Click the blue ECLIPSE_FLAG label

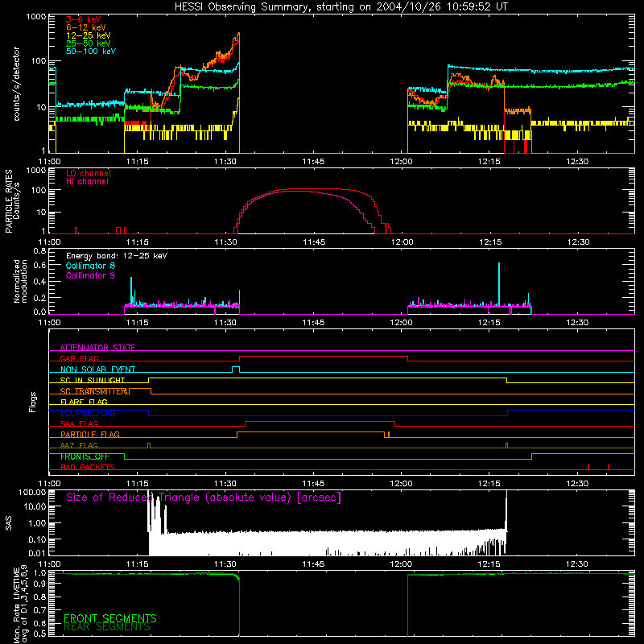pos(88,413)
